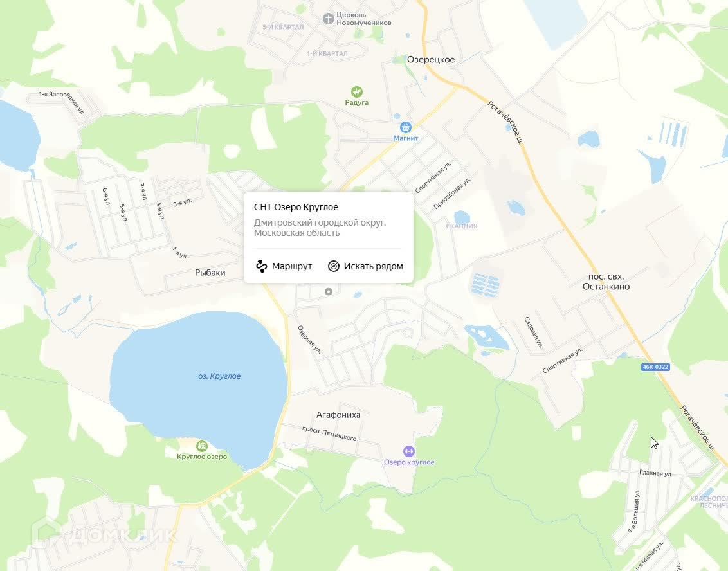Viewport: 728px width, 571px height.
Task: Select the Рыбаки village label
Action: click(x=210, y=273)
